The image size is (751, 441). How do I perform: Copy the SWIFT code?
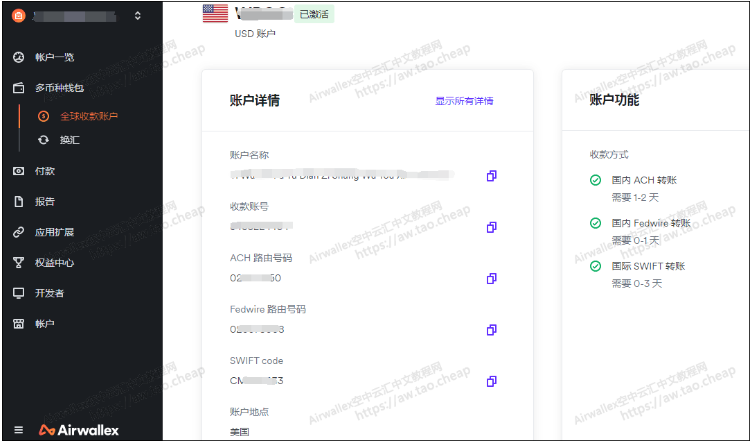(491, 381)
